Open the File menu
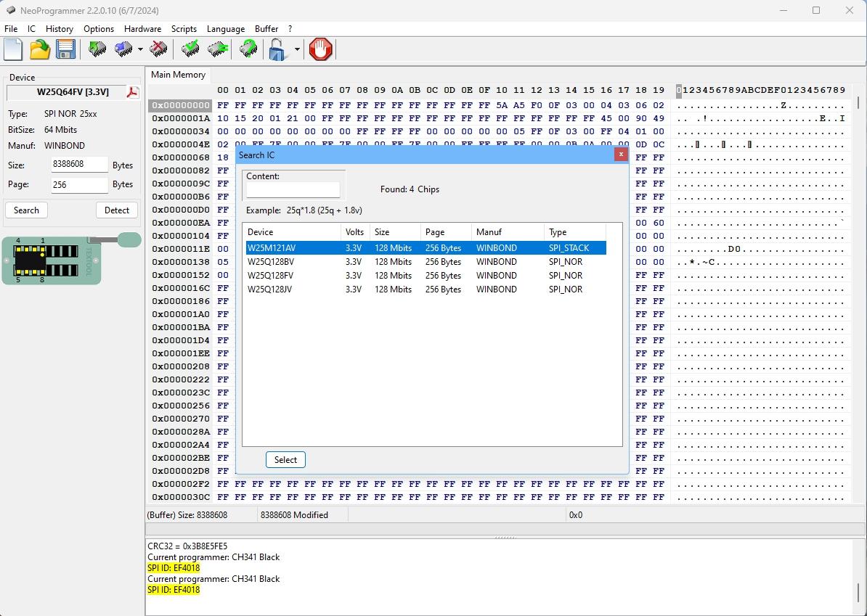Viewport: 867px width, 616px height. coord(10,29)
